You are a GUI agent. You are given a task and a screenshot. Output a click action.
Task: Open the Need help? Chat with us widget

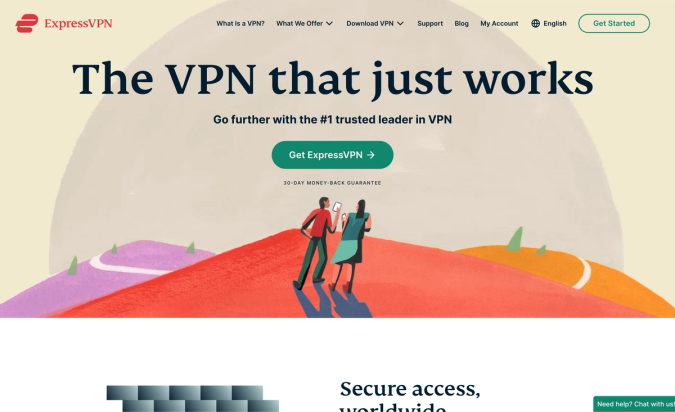point(634,404)
